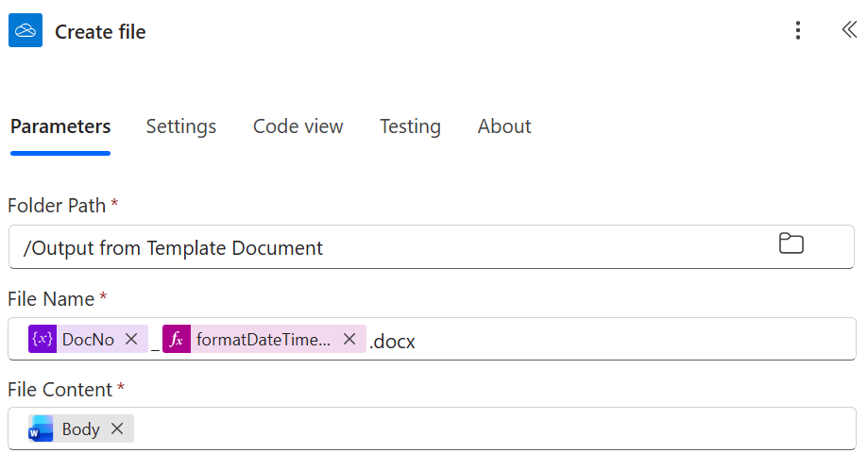Collapse the Create file action panel
This screenshot has height=453, width=868.
pos(848,30)
